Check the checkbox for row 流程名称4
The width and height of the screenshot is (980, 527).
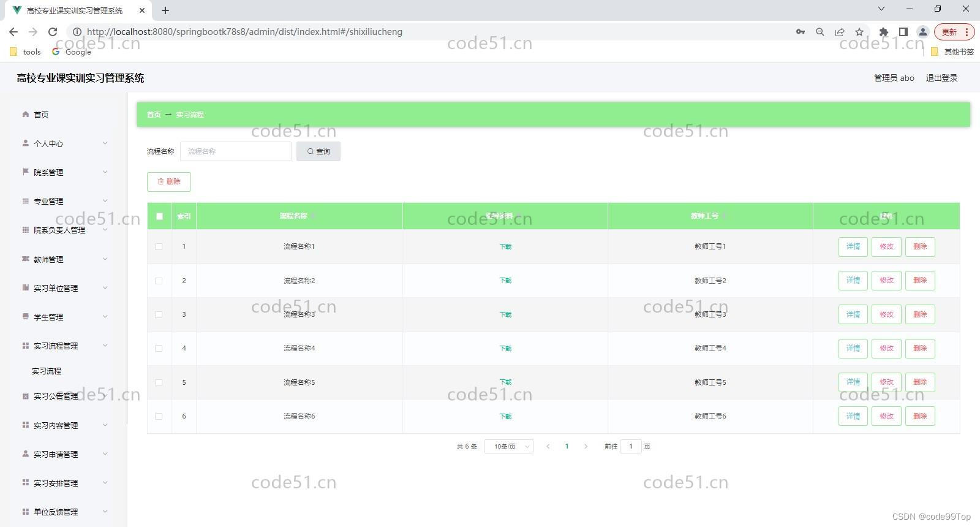coord(159,348)
